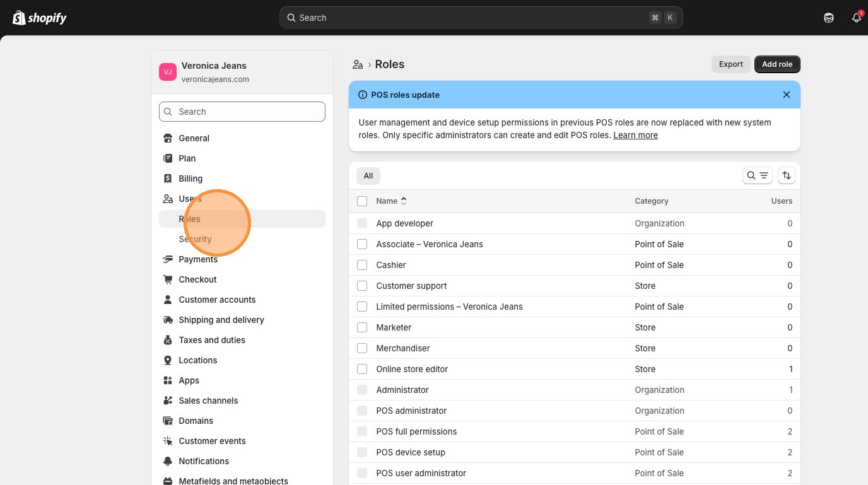
Task: Click the Add role button
Action: [777, 64]
